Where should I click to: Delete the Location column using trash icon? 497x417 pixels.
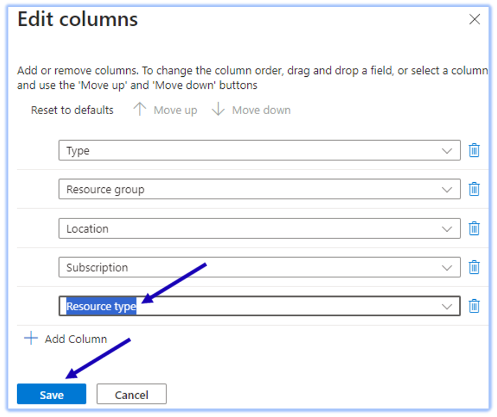[474, 229]
